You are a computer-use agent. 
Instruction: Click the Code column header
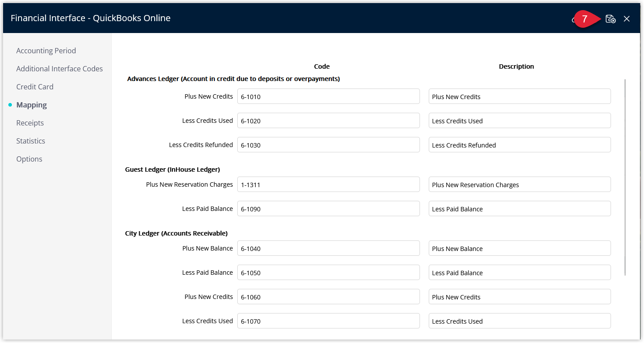coord(322,66)
